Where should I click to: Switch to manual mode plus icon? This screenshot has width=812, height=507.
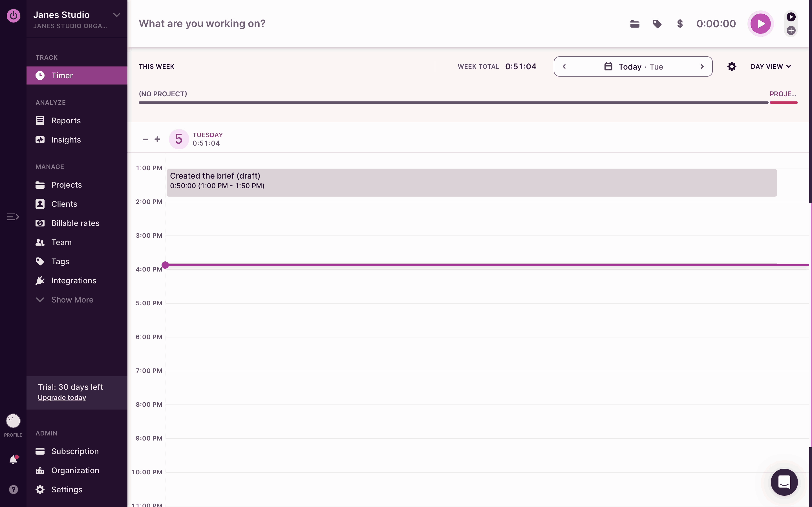[x=791, y=30]
